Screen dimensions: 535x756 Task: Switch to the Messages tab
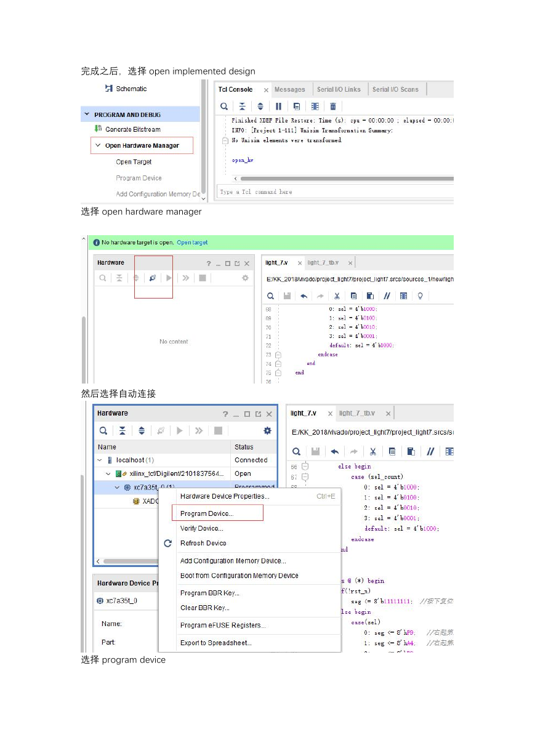tap(289, 89)
